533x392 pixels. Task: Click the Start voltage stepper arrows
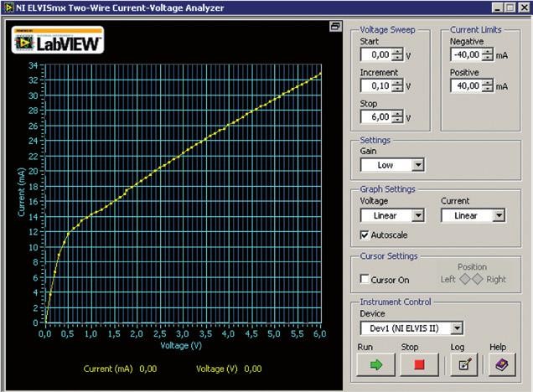[x=397, y=54]
